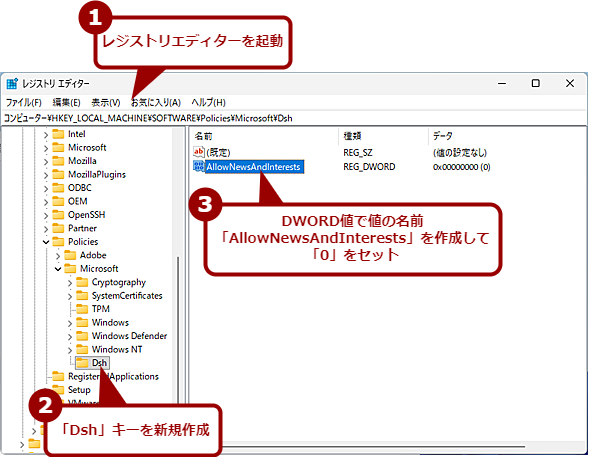Expand the MozillaPlugins key

tap(46, 175)
